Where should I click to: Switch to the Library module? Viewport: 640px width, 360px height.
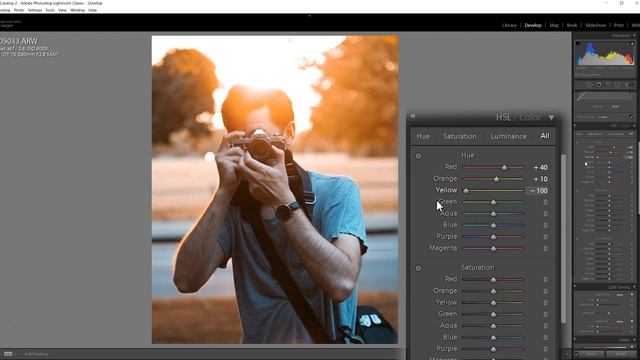pos(509,25)
